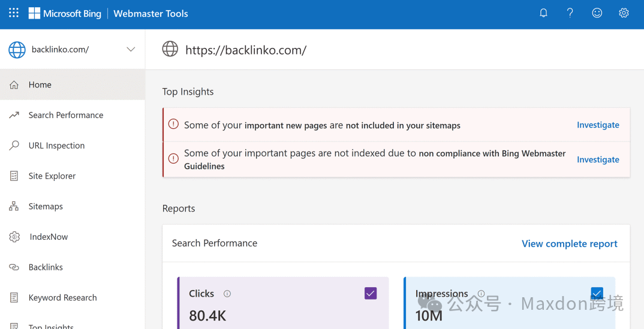Click the globe icon next to https://backlinko.com/
This screenshot has height=329, width=644.
(170, 49)
